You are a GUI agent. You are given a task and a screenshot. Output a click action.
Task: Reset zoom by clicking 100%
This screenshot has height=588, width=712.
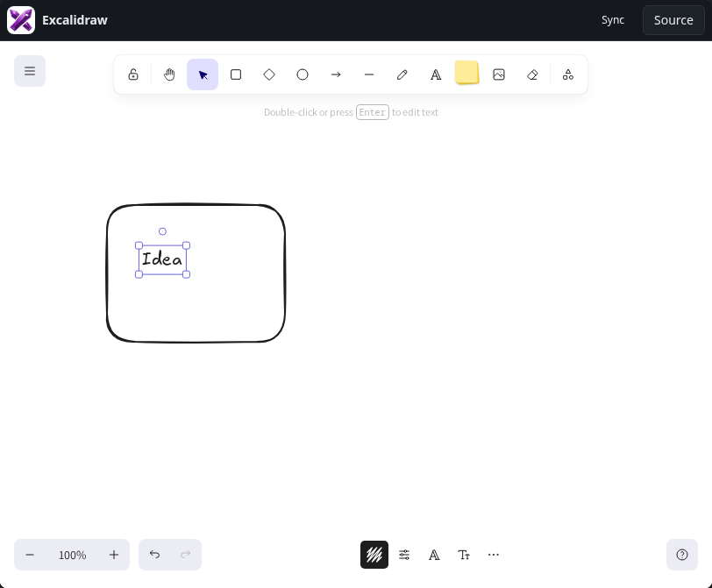click(x=72, y=555)
